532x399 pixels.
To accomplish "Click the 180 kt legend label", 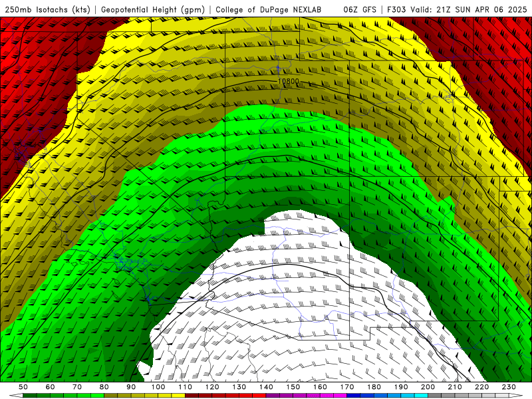I will [x=374, y=387].
